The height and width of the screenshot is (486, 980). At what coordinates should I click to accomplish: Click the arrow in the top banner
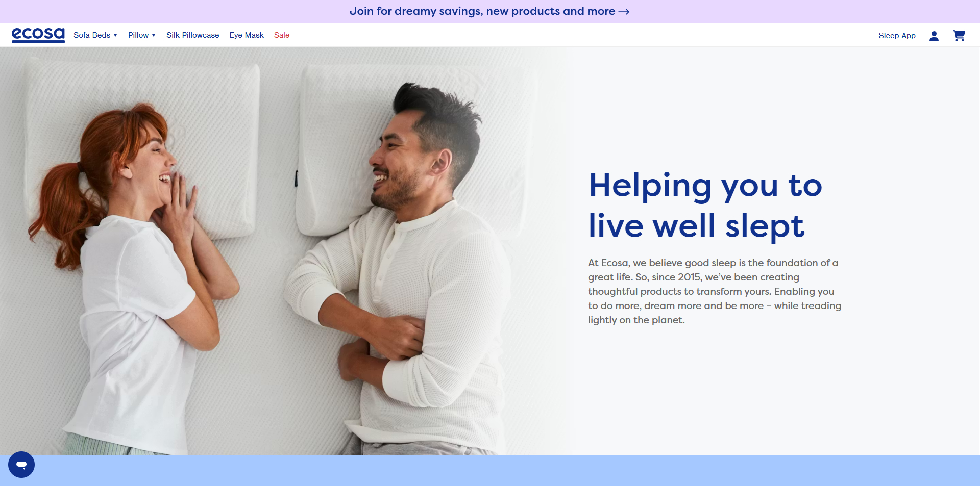[624, 12]
